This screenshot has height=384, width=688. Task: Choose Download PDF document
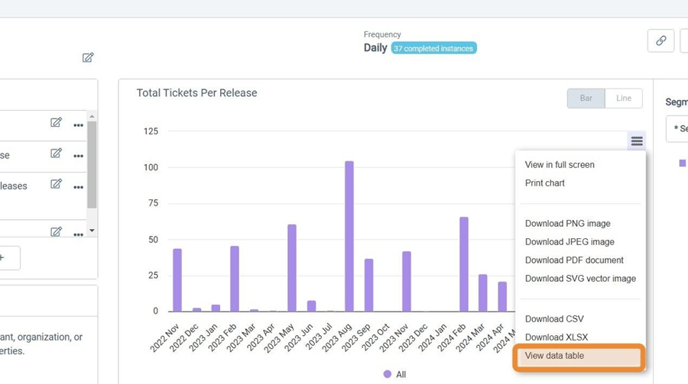574,260
